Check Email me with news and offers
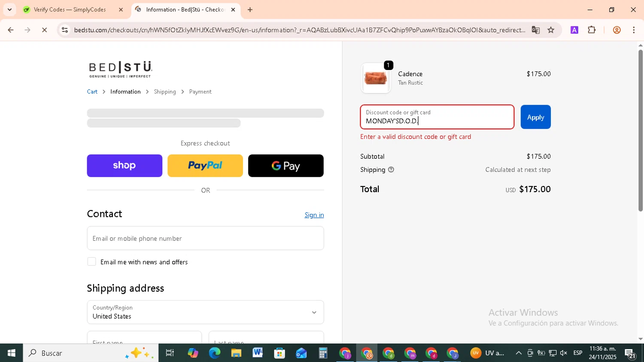Screen dimensions: 644x362 pyautogui.click(x=91, y=262)
